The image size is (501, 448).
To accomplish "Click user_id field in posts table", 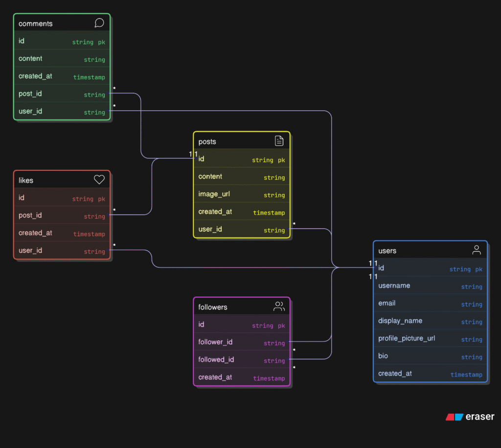I will tap(242, 229).
